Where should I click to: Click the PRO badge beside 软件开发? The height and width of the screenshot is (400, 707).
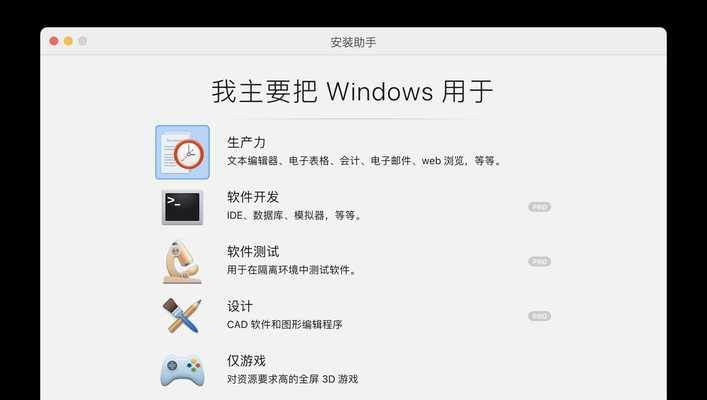tap(539, 207)
